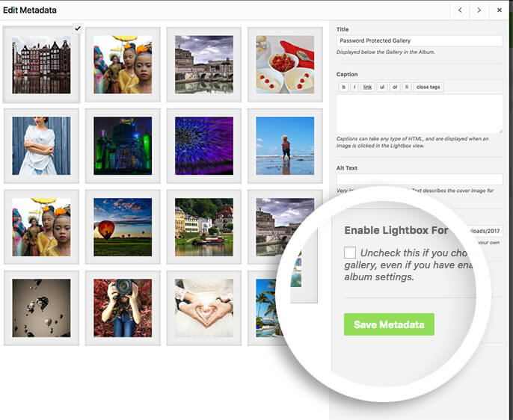Image resolution: width=513 pixels, height=420 pixels.
Task: Click the 'ol' caption toolbar button
Action: coord(395,87)
